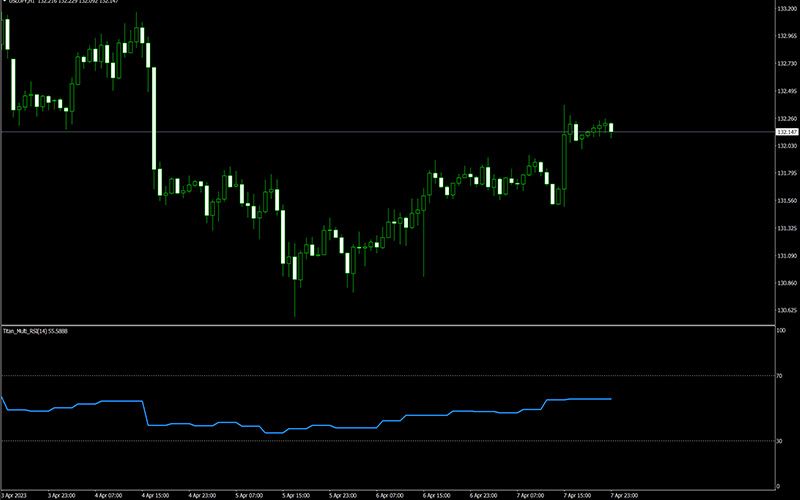
Task: Select the 130.860 price scale label
Action: 787,283
